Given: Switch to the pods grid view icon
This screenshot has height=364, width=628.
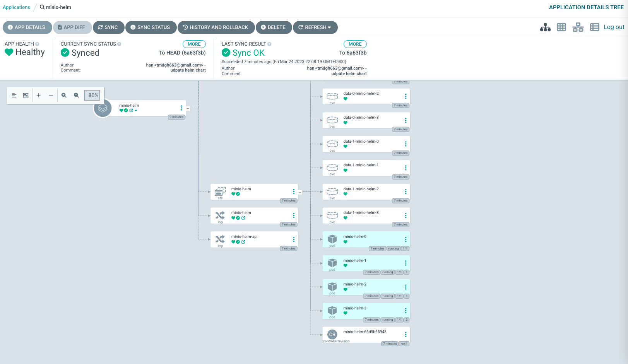Looking at the screenshot, I should [561, 27].
